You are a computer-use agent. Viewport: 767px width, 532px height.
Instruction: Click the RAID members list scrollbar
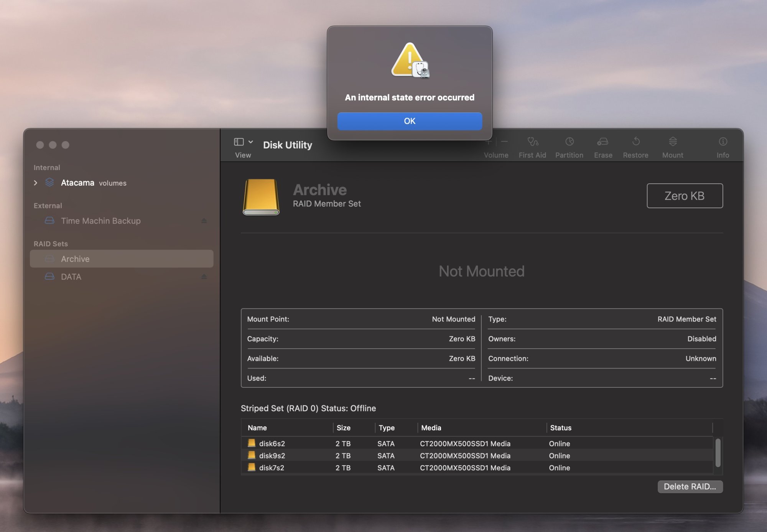pyautogui.click(x=718, y=453)
